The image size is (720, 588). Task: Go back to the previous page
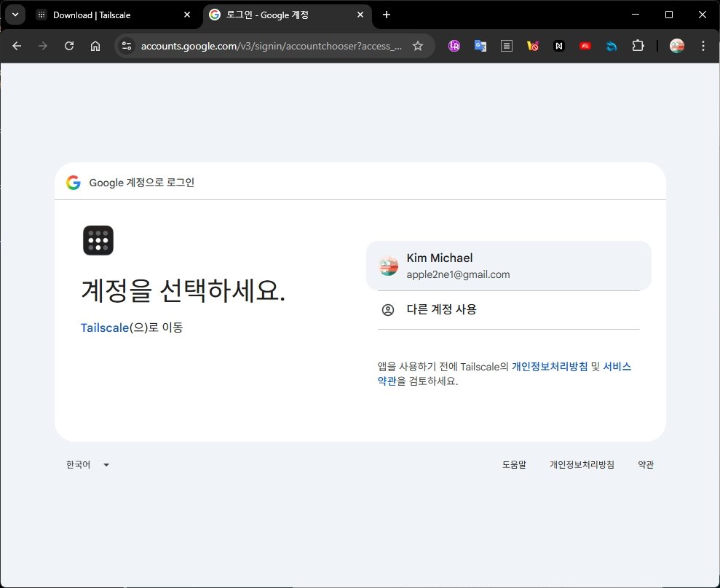(x=17, y=46)
